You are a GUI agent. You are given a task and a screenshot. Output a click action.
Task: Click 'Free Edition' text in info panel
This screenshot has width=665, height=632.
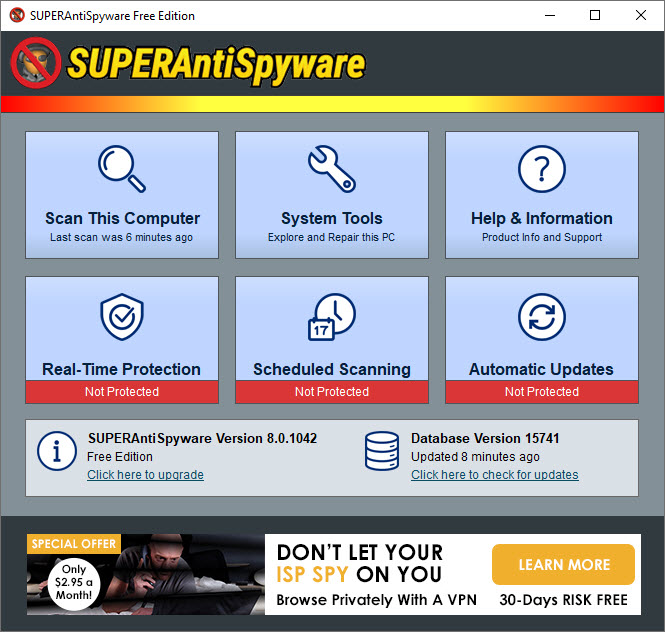click(120, 457)
